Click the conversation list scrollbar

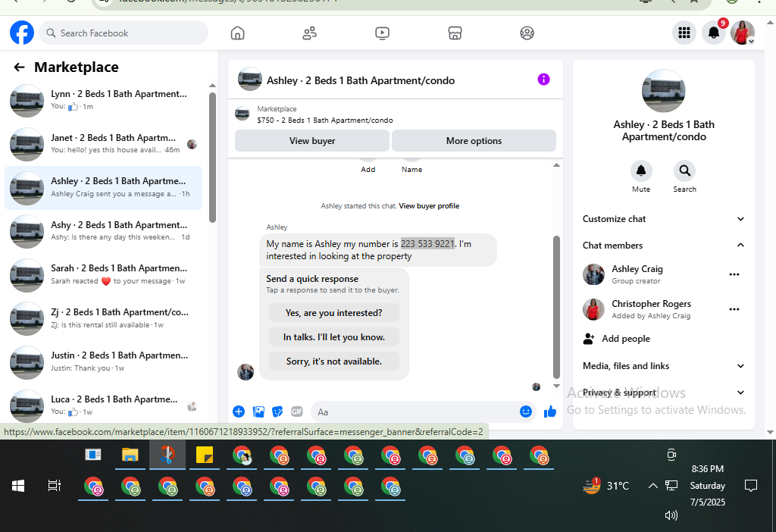coord(212,158)
